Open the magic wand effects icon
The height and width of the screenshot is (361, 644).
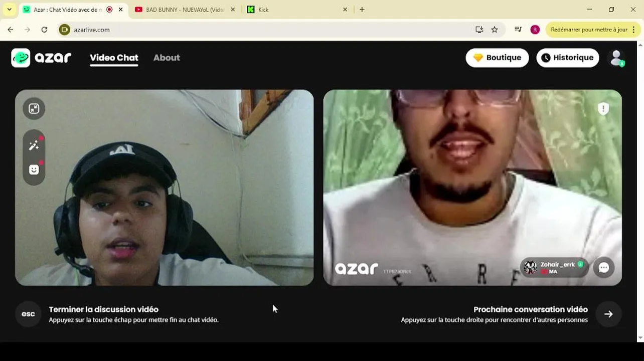(34, 145)
